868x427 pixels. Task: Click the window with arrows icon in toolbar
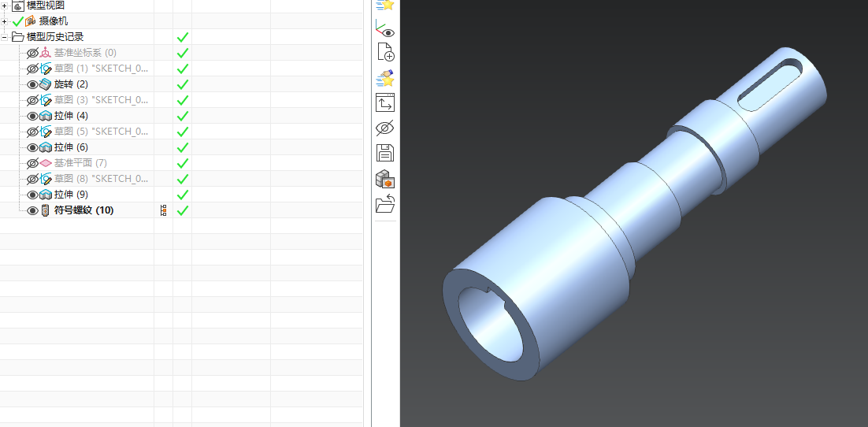point(384,102)
